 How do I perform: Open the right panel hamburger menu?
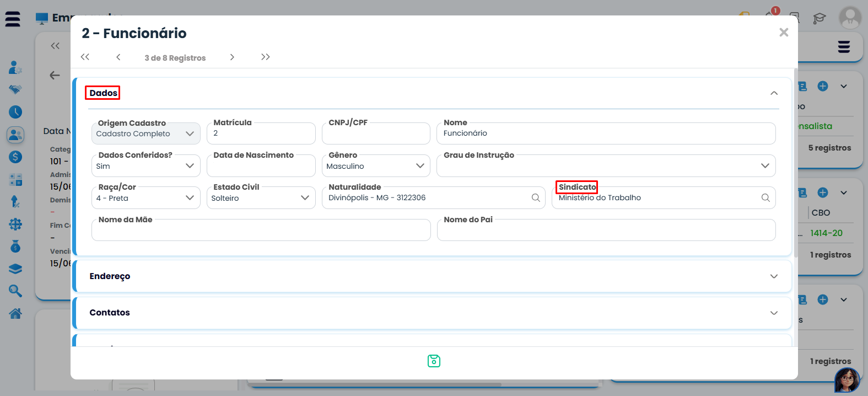tap(844, 47)
